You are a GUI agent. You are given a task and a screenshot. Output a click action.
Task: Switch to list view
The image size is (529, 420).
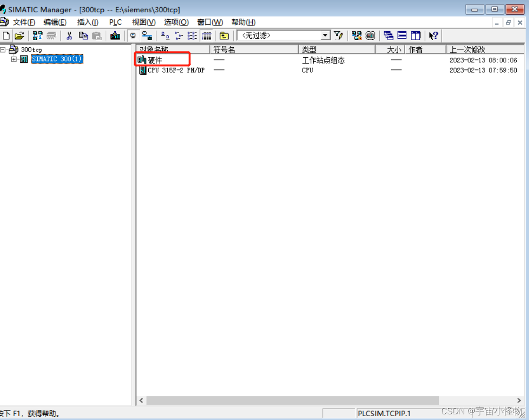[192, 35]
